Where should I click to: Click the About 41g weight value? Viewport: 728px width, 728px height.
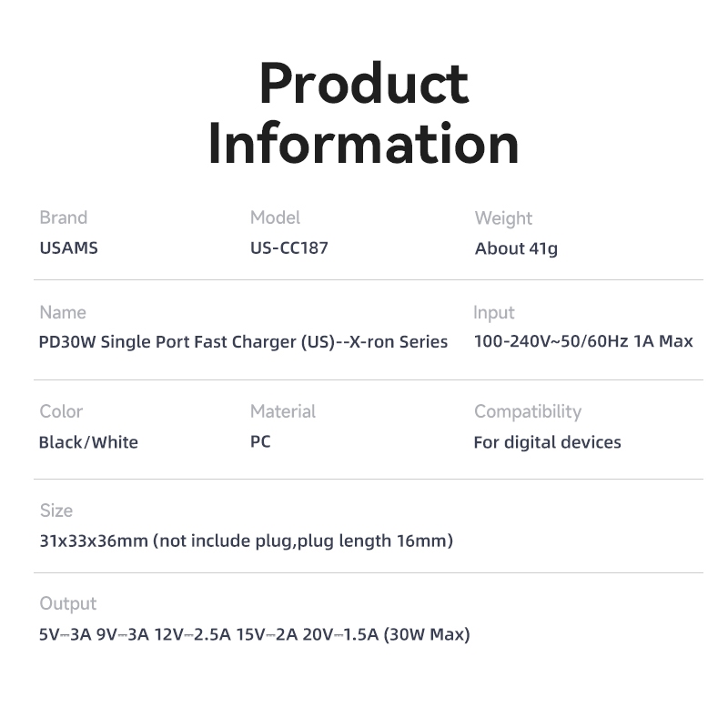(x=516, y=248)
